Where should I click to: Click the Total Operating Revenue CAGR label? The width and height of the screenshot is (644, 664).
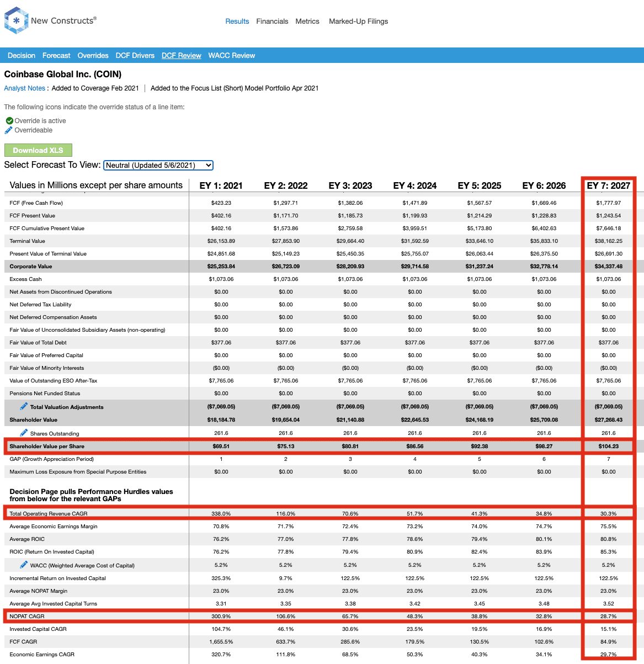[x=49, y=514]
